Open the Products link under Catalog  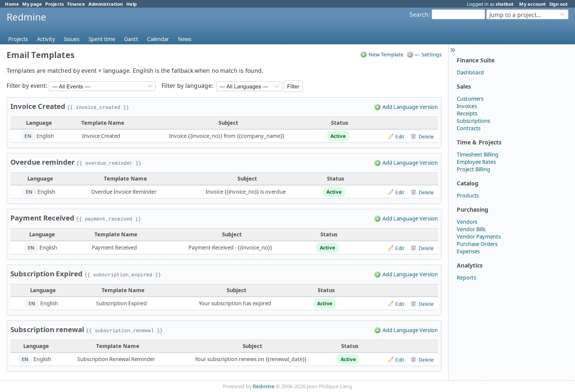[x=468, y=196]
